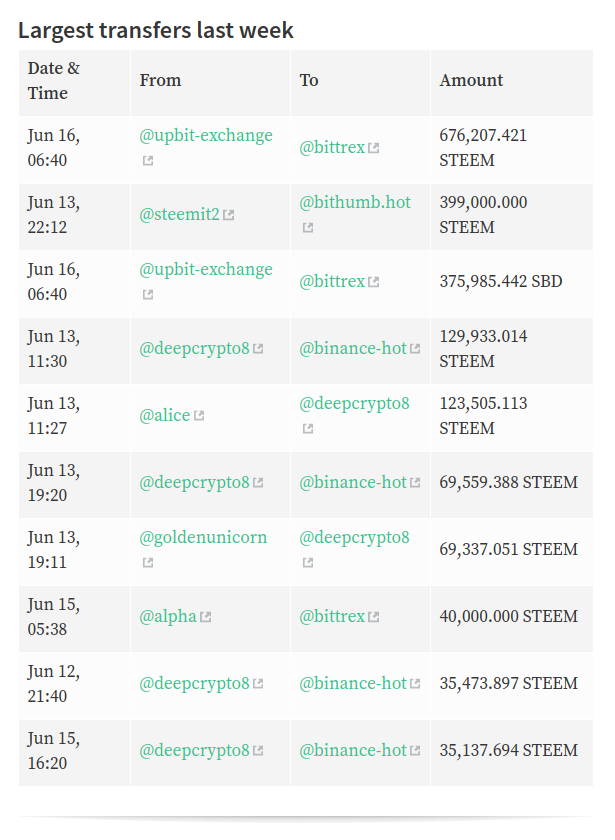Open @binance-hot link in 35,137.694 STEEM row
615x840 pixels.
(x=352, y=750)
